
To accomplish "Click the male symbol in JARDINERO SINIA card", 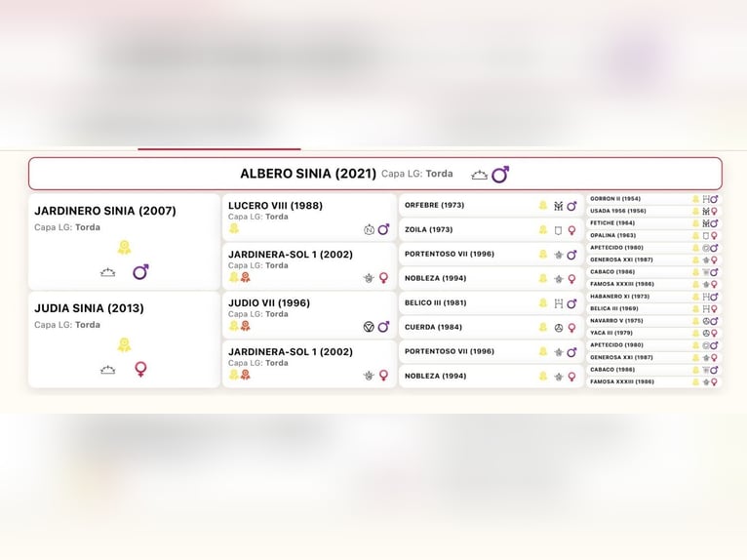I will 140,271.
